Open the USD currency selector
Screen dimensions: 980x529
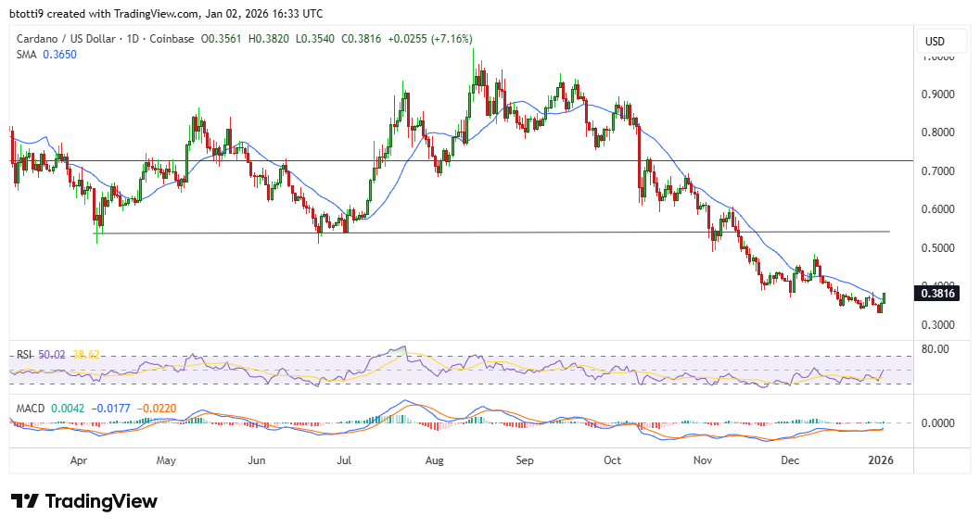935,42
